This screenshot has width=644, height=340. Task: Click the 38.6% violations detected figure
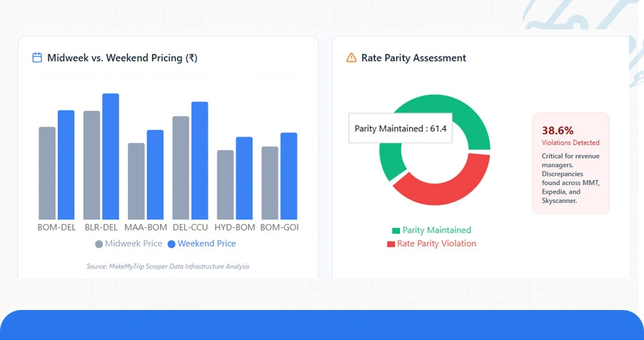(x=558, y=131)
